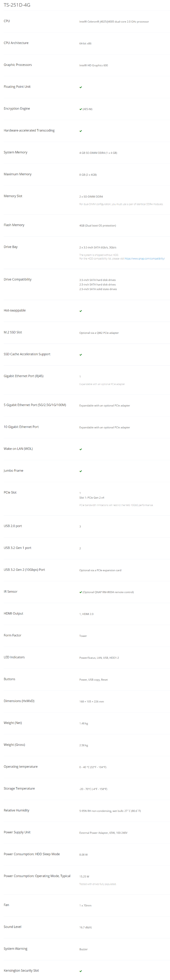Click the Kensington Security Slot checkmark

coord(81,971)
